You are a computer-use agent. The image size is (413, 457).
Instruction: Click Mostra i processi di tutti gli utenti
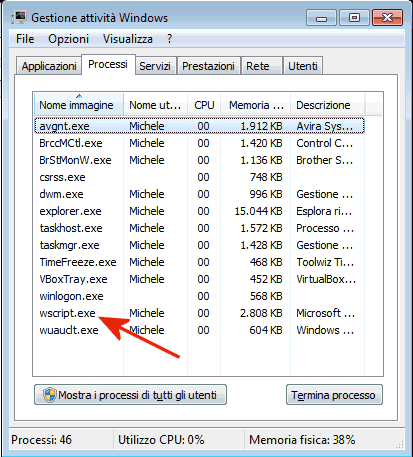pyautogui.click(x=130, y=395)
